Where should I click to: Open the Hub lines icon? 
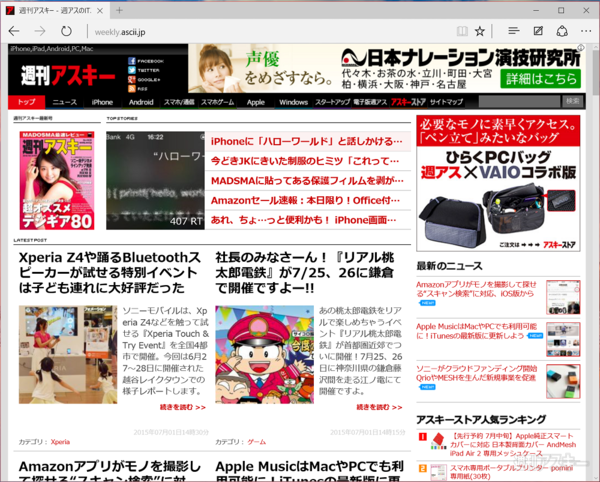[x=514, y=31]
